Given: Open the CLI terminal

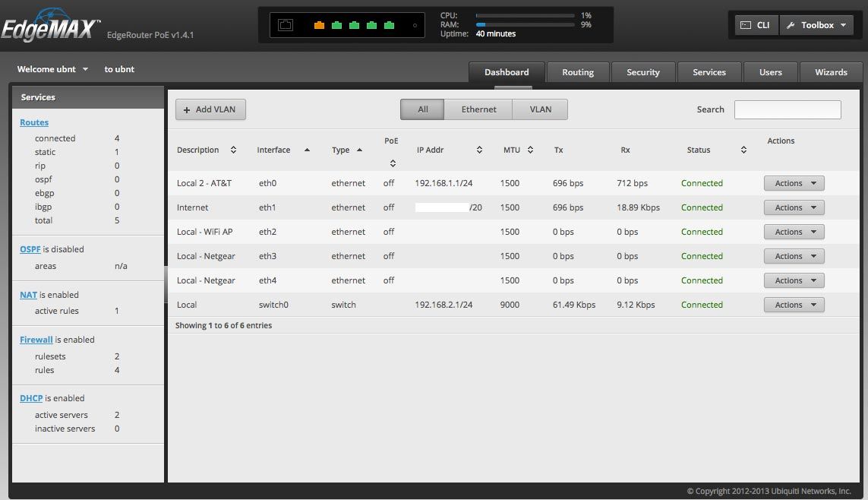Looking at the screenshot, I should [x=755, y=24].
